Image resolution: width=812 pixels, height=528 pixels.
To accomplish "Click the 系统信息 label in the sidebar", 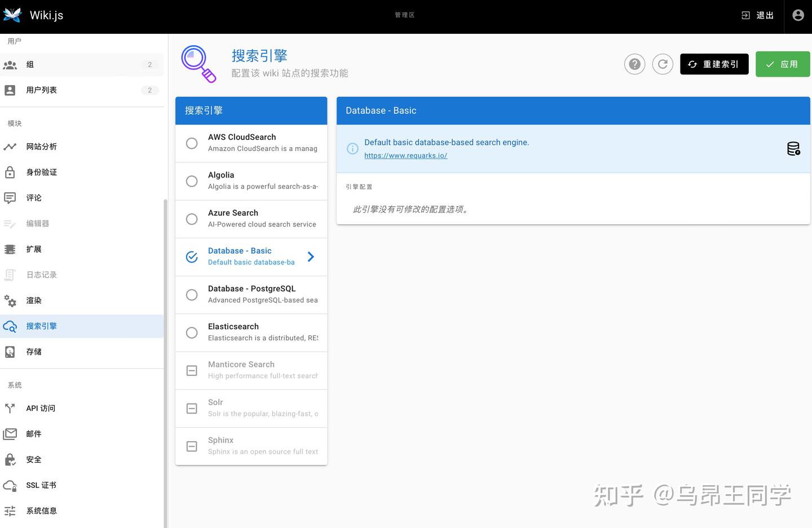I will (x=42, y=511).
